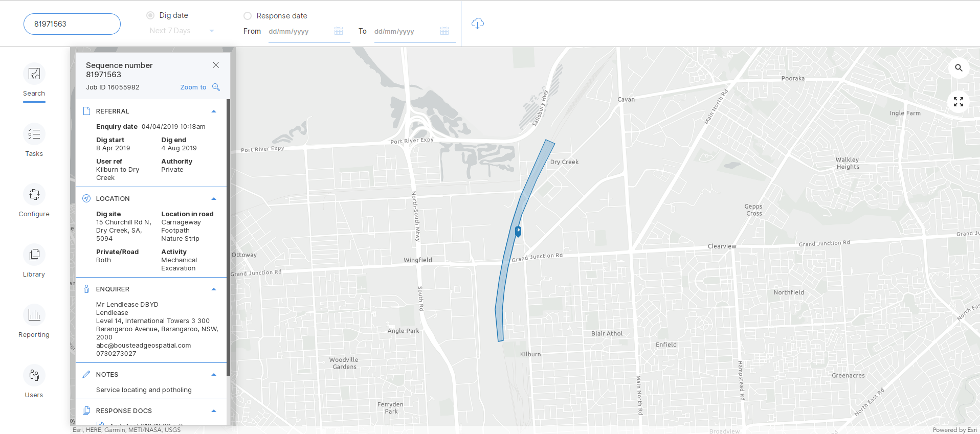This screenshot has height=434, width=980.
Task: Open the Configure sidebar icon
Action: point(34,195)
